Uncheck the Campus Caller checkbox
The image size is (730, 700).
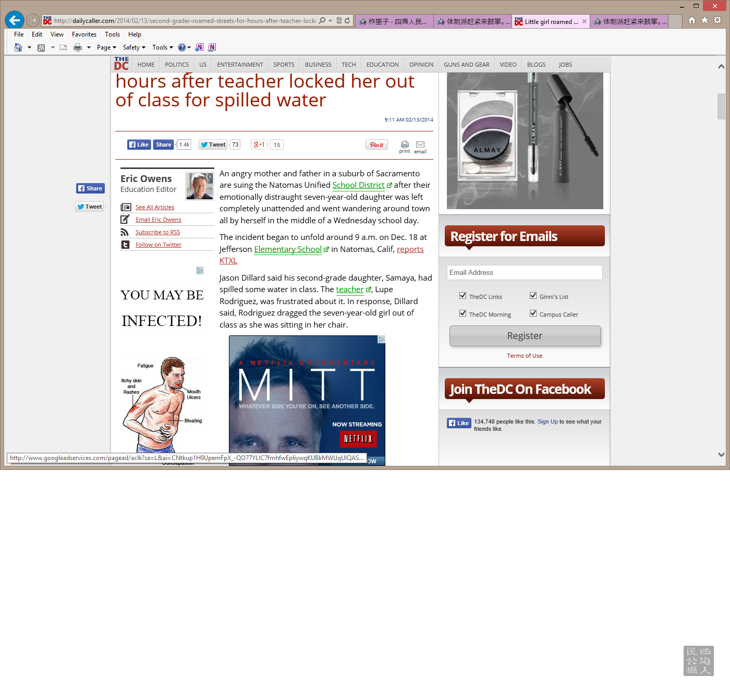tap(533, 313)
